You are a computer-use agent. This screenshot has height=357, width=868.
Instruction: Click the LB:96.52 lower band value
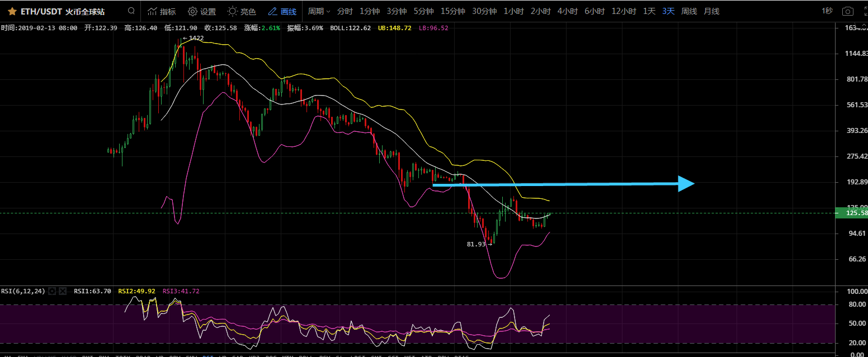[433, 28]
